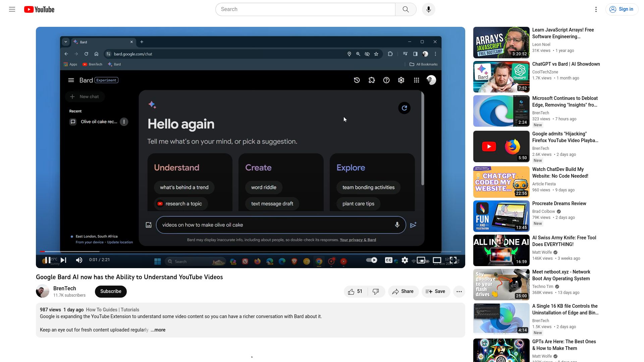
Task: Go to the YouTube home logo
Action: [x=39, y=9]
